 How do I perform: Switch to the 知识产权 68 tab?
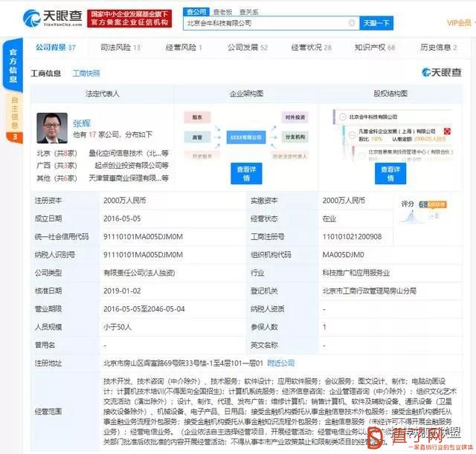pyautogui.click(x=375, y=48)
